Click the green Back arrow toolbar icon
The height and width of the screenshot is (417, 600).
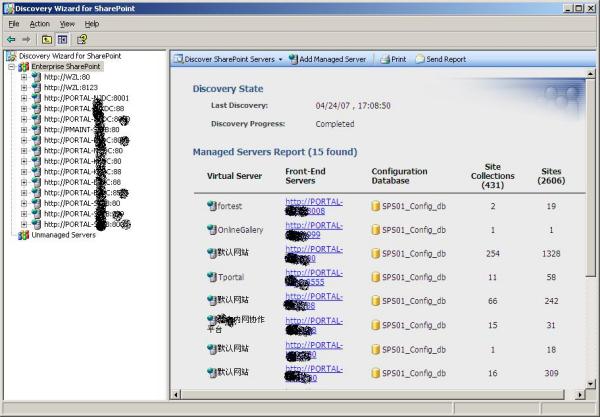tap(11, 39)
